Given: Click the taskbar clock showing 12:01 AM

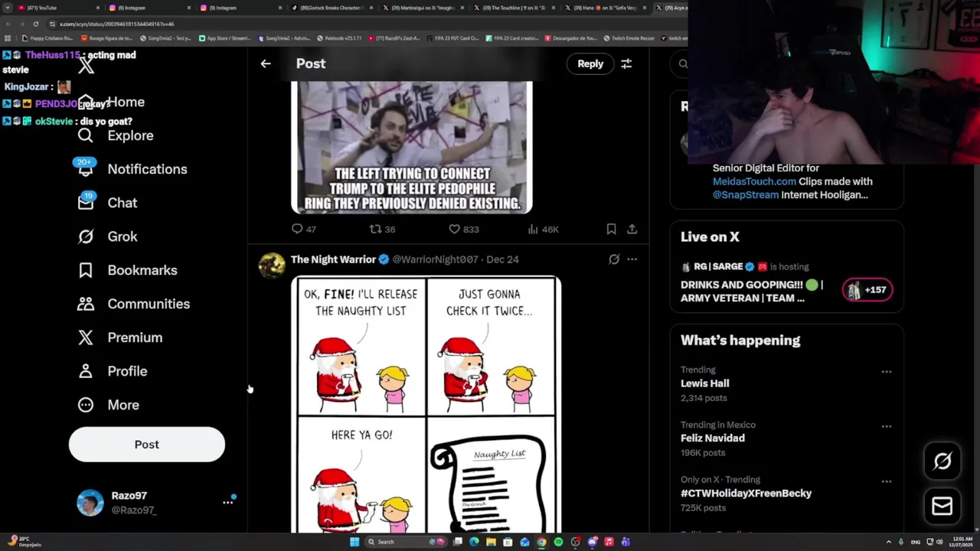Looking at the screenshot, I should point(962,542).
